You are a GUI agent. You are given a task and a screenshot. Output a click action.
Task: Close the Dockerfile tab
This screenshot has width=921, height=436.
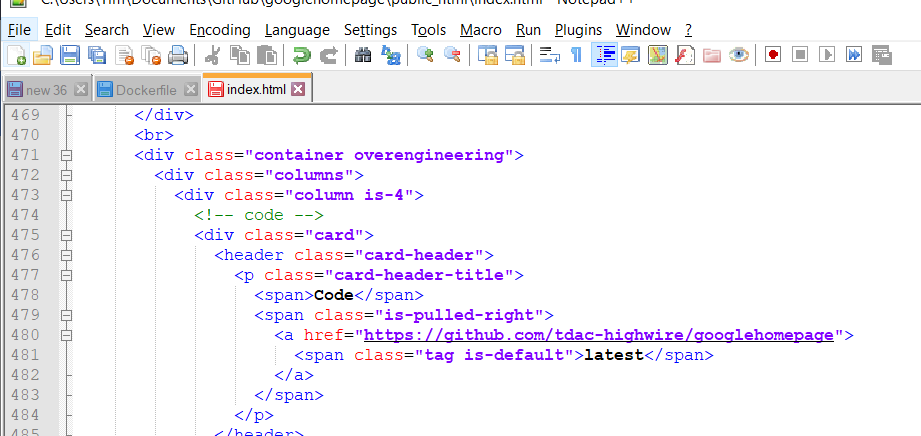pyautogui.click(x=190, y=90)
